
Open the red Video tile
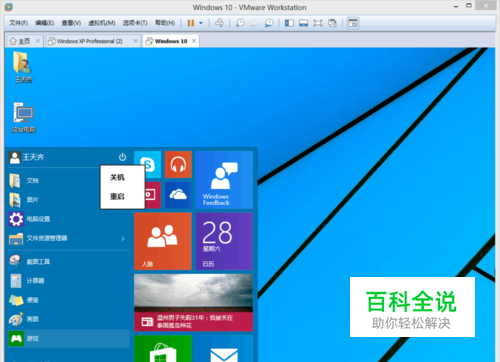point(153,195)
